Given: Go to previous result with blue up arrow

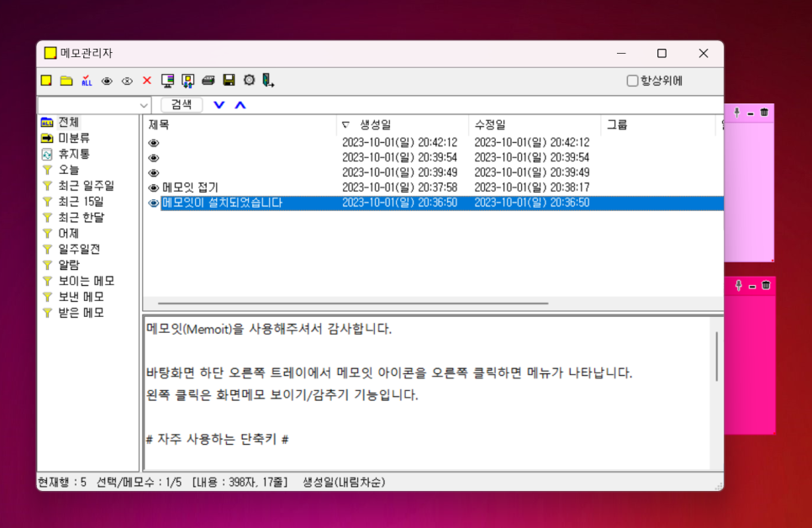Looking at the screenshot, I should [240, 105].
